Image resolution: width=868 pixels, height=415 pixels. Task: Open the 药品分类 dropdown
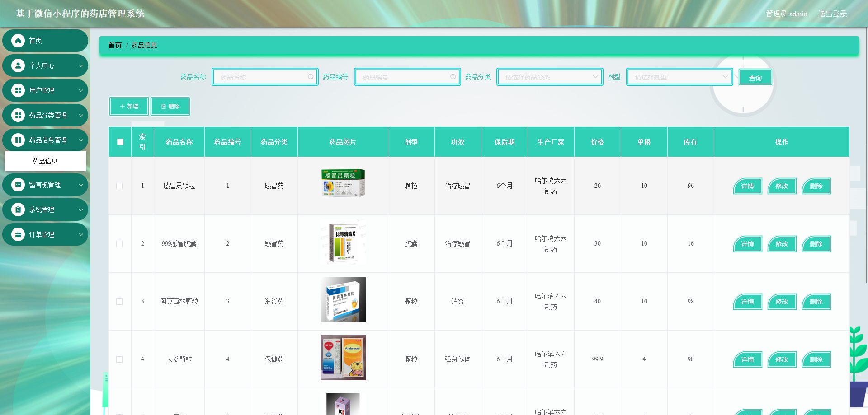[550, 77]
